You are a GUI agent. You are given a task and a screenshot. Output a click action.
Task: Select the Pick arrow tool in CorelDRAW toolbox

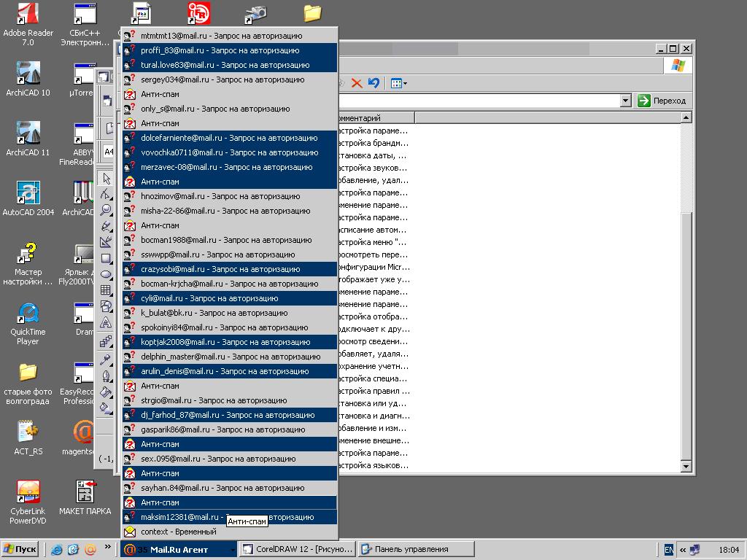point(106,179)
